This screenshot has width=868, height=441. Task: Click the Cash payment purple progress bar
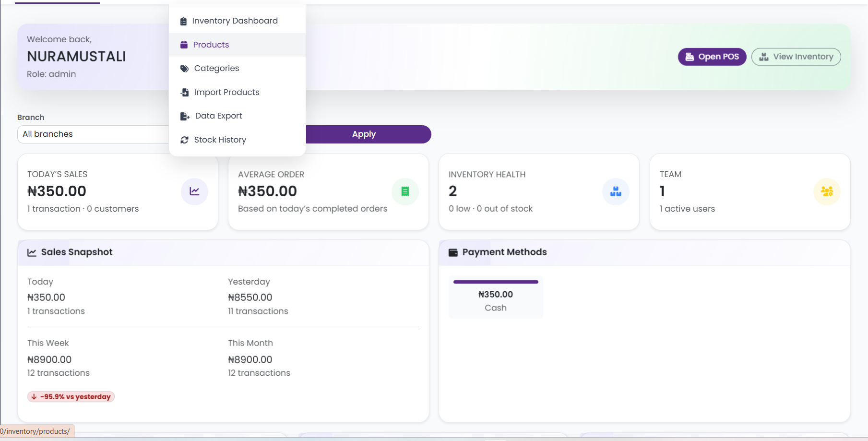[x=495, y=282]
